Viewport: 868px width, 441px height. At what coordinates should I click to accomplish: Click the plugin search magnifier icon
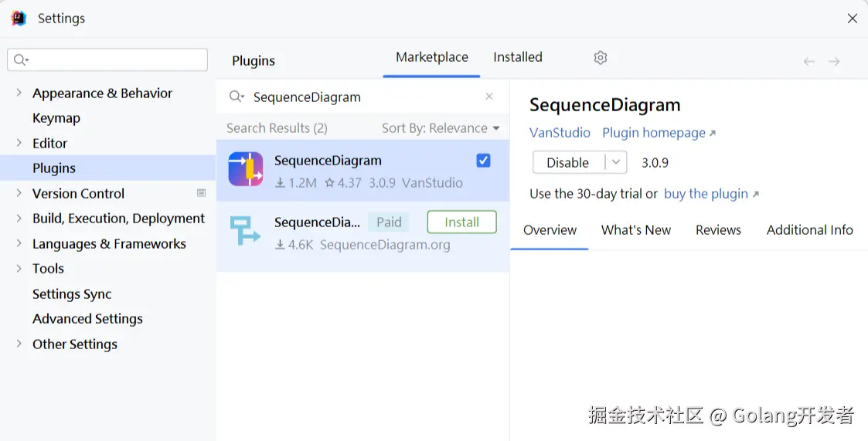[237, 97]
